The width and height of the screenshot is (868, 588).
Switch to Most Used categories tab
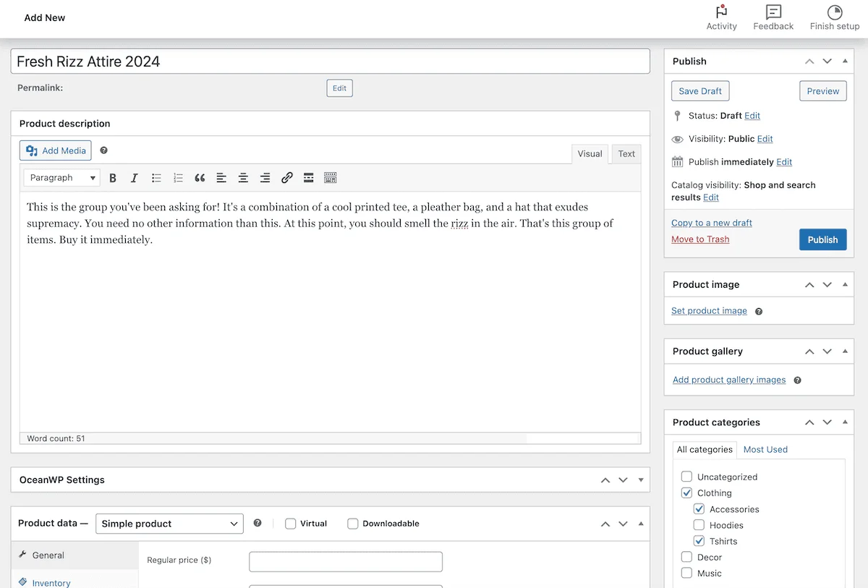[765, 449]
